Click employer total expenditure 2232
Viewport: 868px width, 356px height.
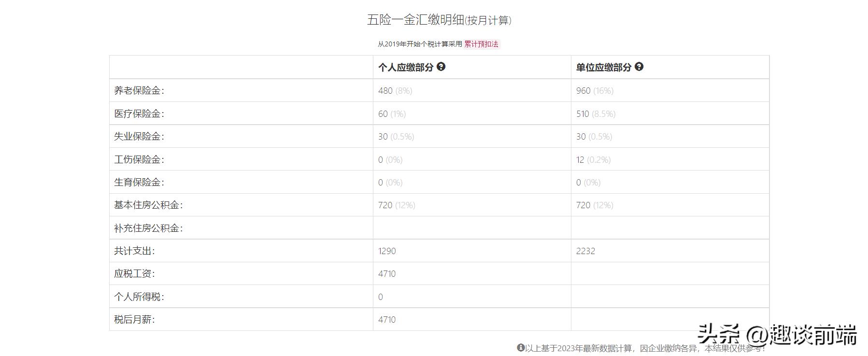[585, 251]
